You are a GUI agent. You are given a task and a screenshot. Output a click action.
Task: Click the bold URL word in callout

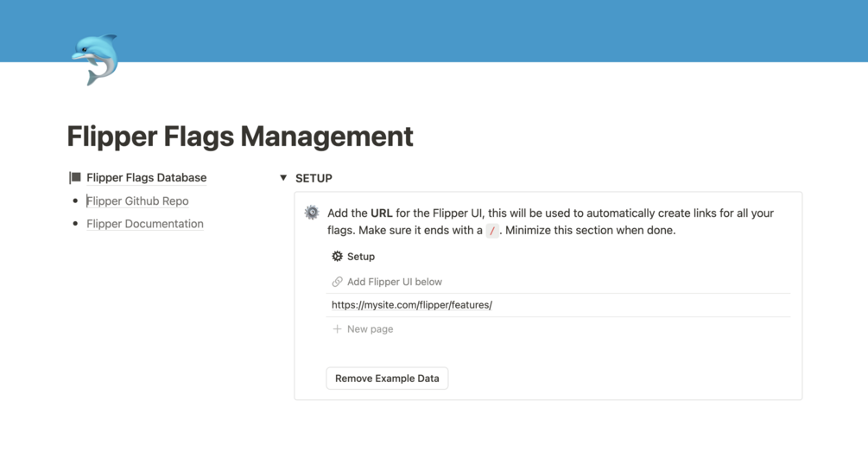click(381, 213)
